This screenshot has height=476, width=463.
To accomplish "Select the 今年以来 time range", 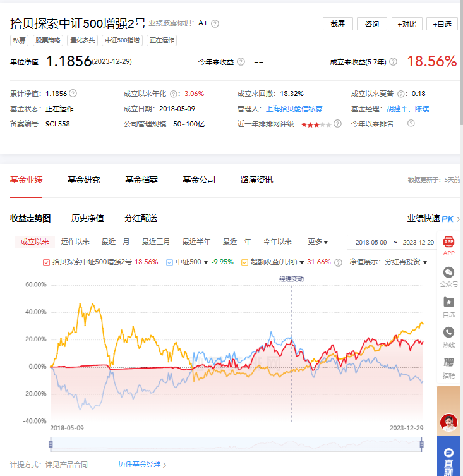I will click(277, 242).
